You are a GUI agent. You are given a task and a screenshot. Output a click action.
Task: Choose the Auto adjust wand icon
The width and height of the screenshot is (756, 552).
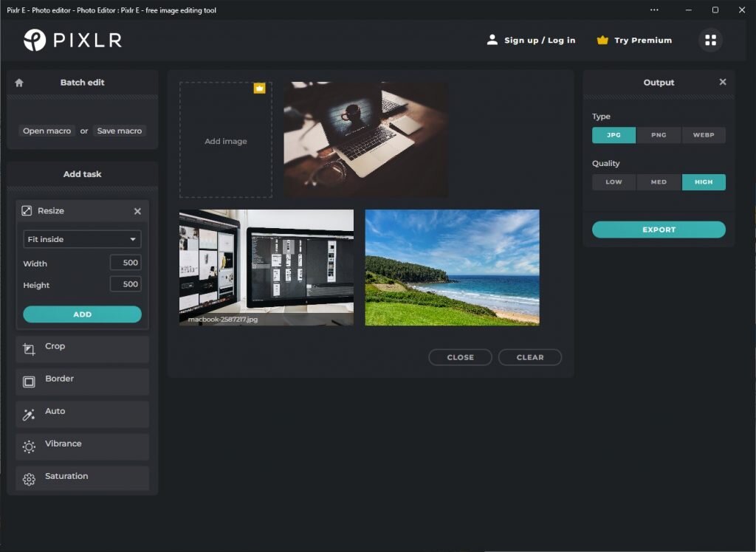27,414
